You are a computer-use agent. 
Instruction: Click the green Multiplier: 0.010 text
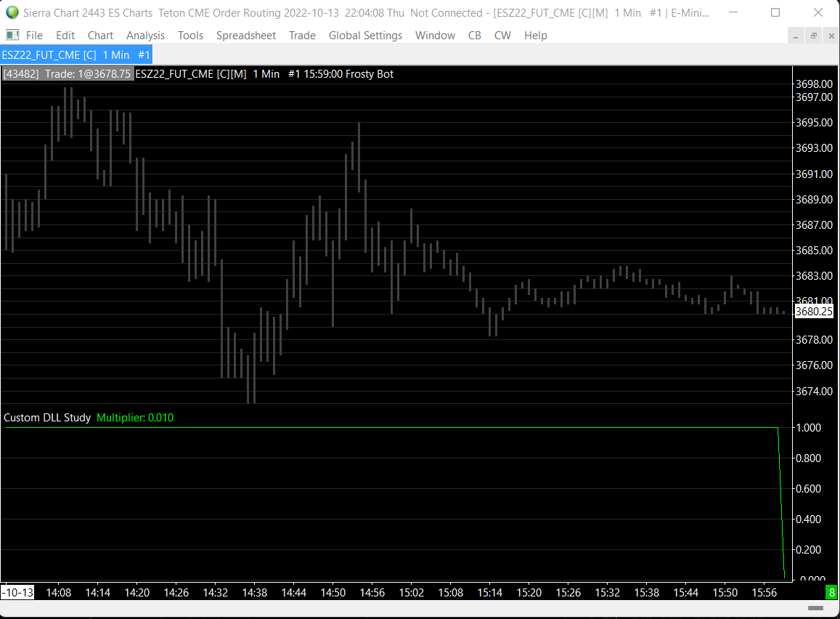[x=135, y=418]
